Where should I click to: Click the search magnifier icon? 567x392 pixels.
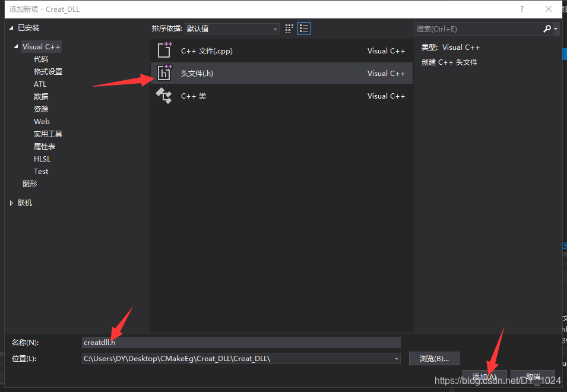[x=547, y=29]
